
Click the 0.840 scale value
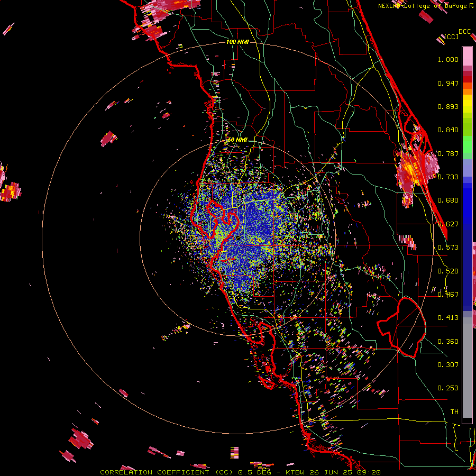pyautogui.click(x=448, y=130)
